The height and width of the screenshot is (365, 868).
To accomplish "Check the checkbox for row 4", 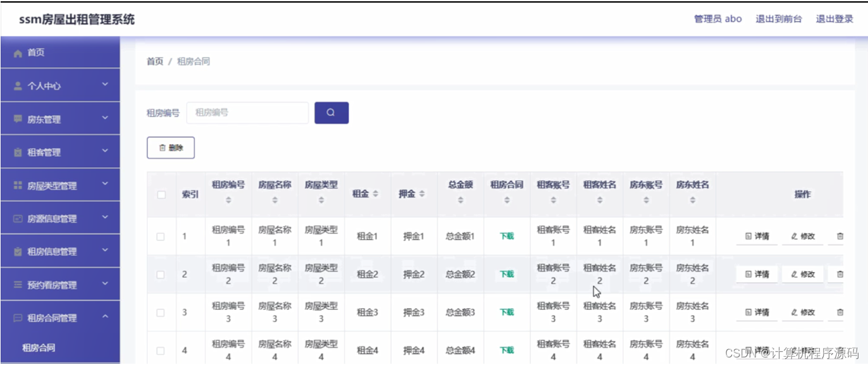I will pos(161,350).
